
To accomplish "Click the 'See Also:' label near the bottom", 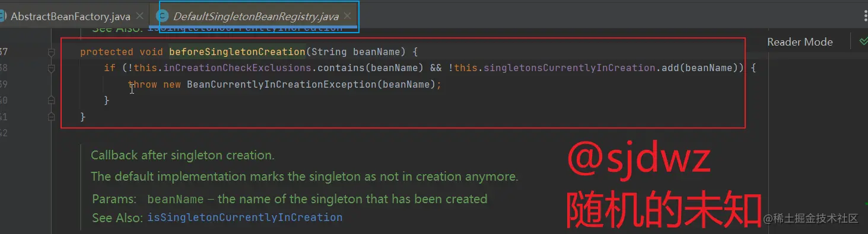I will pyautogui.click(x=117, y=218).
